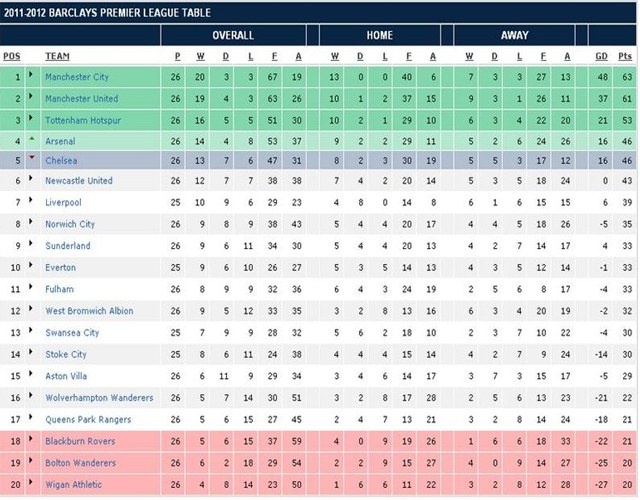Screen dimensions: 640x500
Task: Click the arrow icon beside Blackburn Rovers
Action: tap(31, 440)
